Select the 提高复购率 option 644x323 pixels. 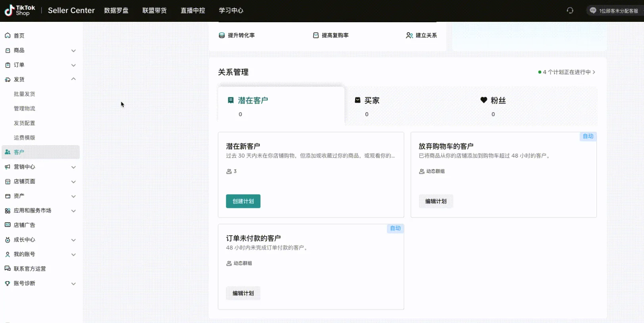[331, 35]
